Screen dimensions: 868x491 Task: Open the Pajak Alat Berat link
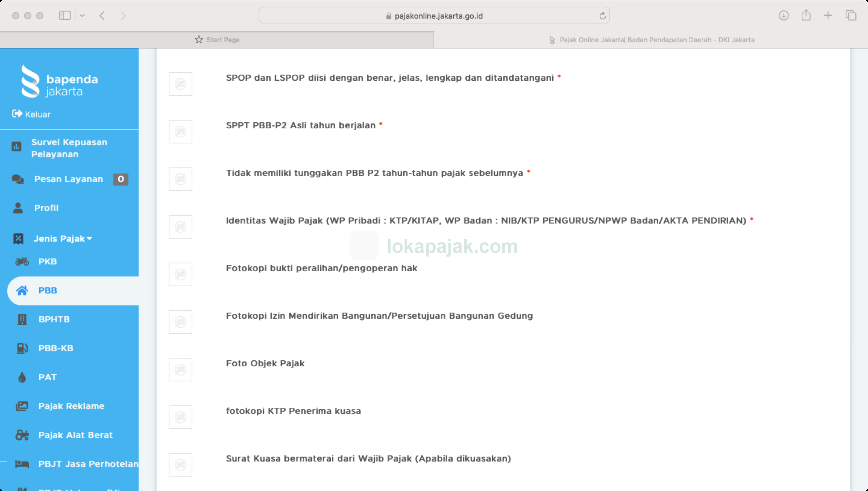75,435
